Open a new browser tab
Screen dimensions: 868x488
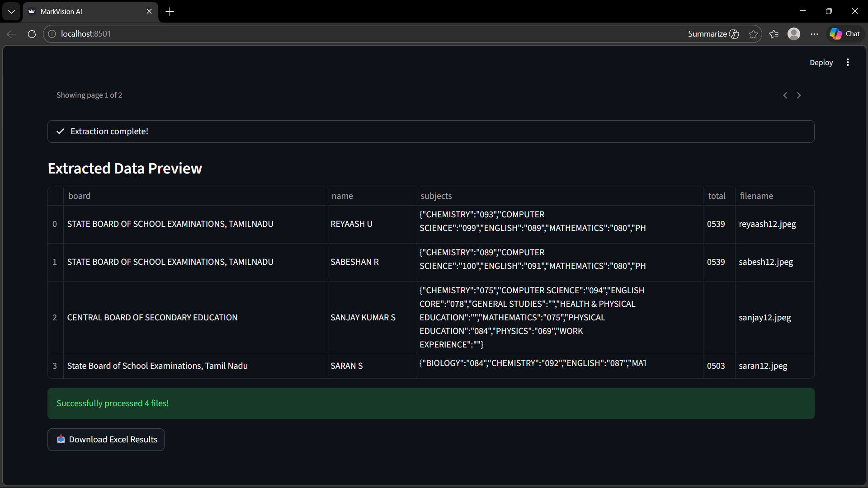(x=170, y=12)
